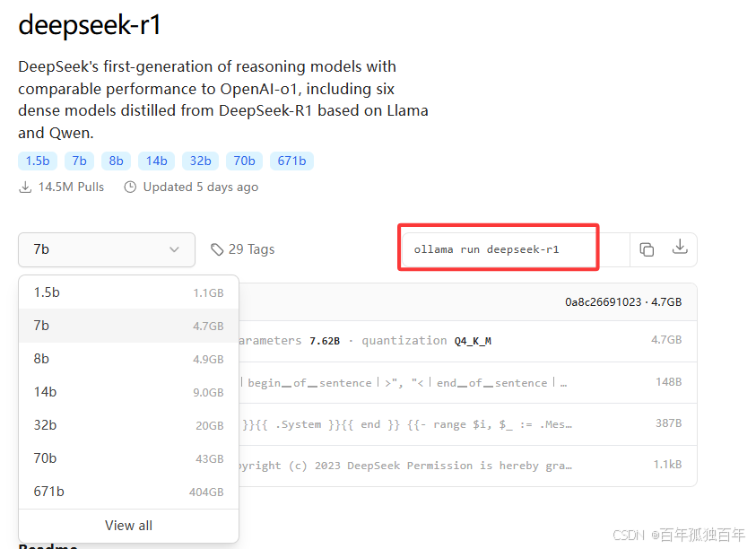This screenshot has height=549, width=756.
Task: Click the 14.5M Pulls text
Action: [71, 187]
